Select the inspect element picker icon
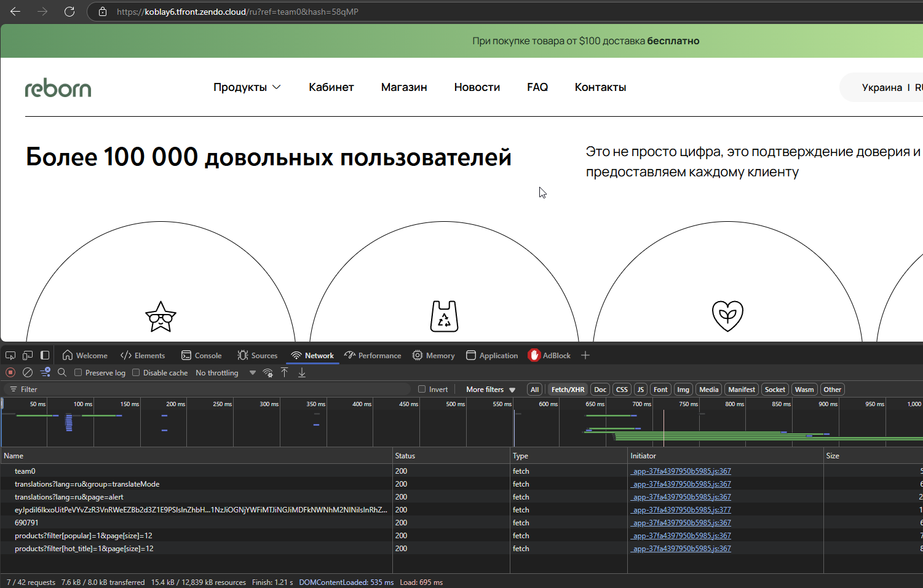Viewport: 923px width, 588px height. tap(10, 355)
